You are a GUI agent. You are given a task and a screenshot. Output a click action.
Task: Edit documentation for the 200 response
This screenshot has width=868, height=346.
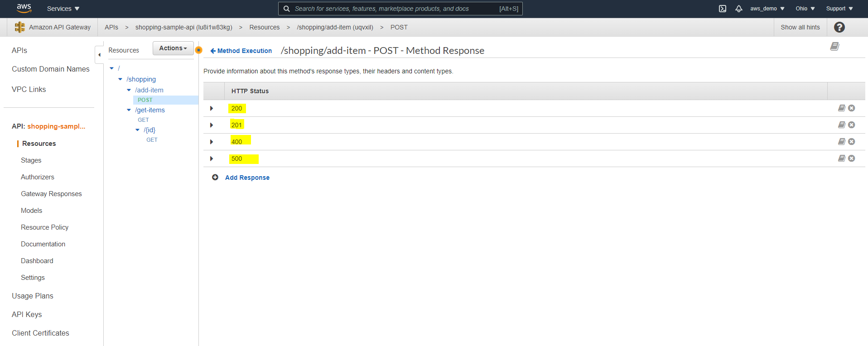tap(842, 108)
